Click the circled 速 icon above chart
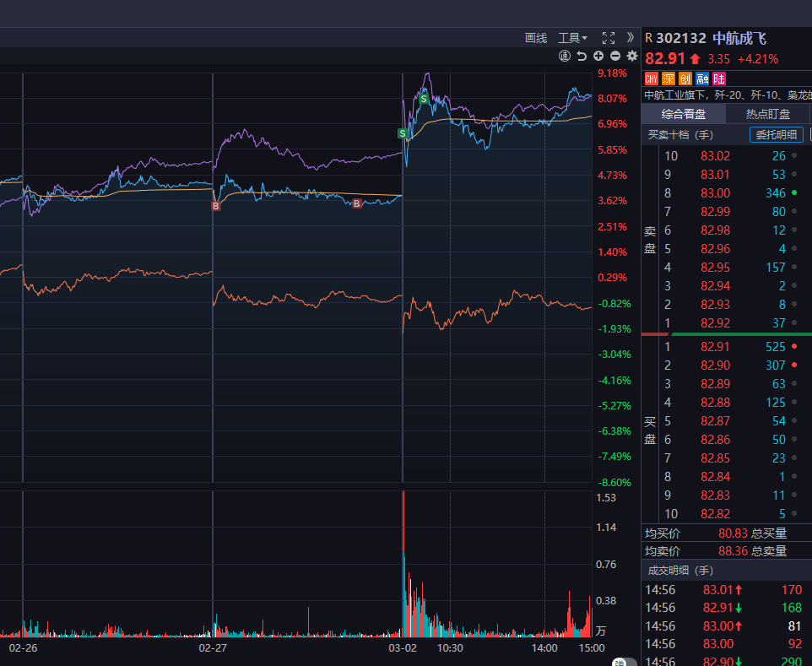 tap(565, 56)
